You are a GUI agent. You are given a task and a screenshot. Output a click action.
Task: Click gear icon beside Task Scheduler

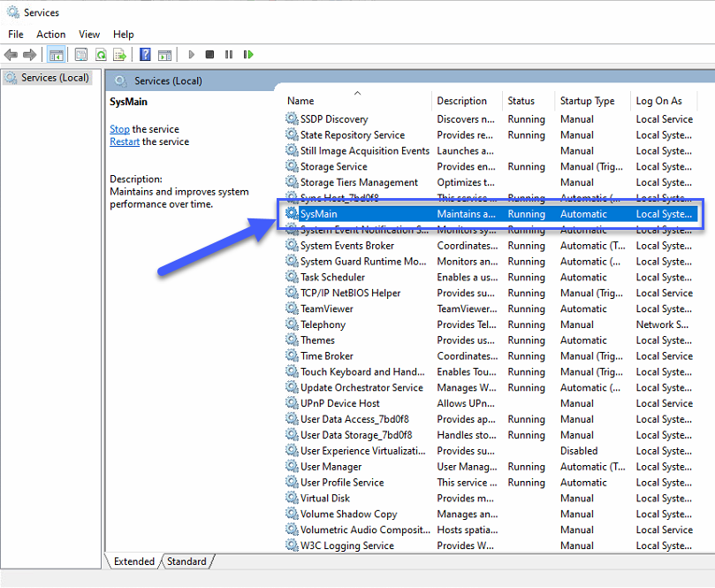pyautogui.click(x=292, y=277)
